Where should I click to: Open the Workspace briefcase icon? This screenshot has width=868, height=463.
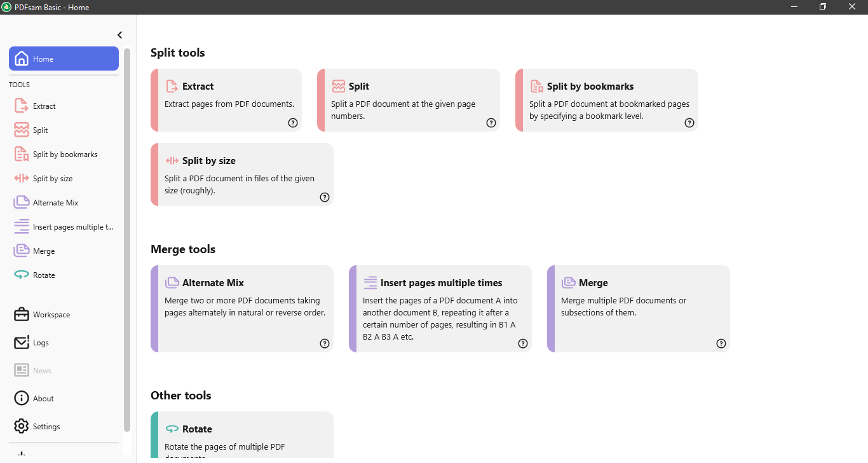point(22,315)
